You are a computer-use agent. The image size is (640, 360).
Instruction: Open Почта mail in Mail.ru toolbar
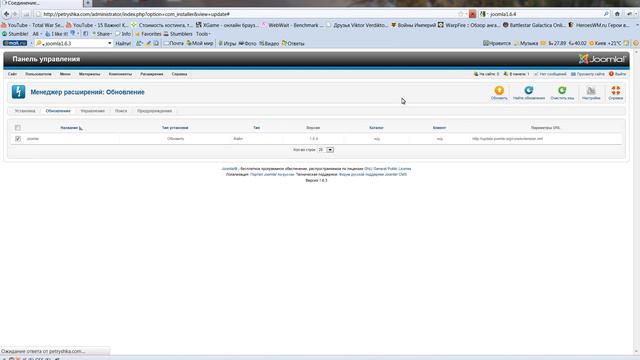[x=173, y=43]
